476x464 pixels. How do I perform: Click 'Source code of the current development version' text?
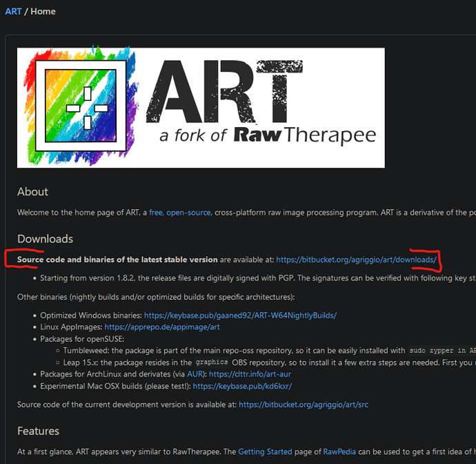coord(127,405)
